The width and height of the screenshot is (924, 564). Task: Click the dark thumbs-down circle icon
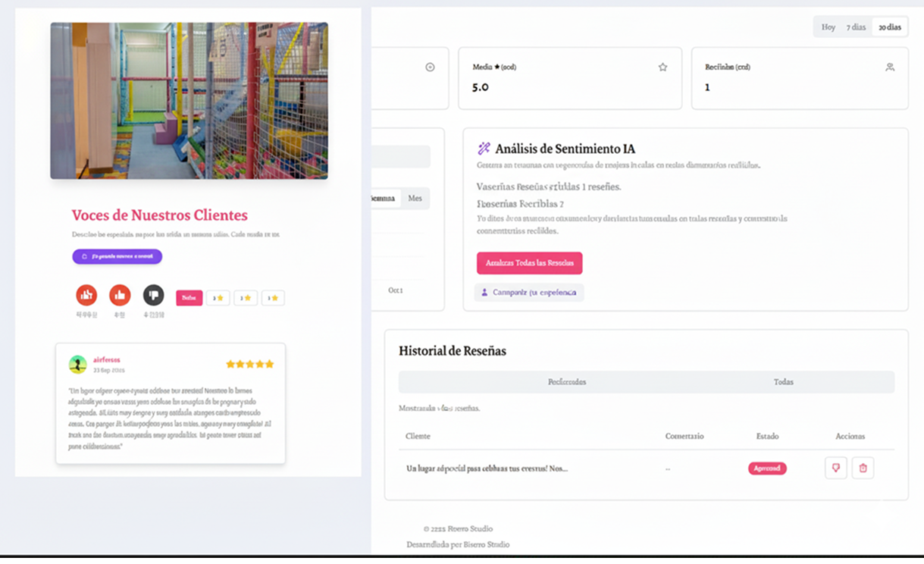coord(153,295)
